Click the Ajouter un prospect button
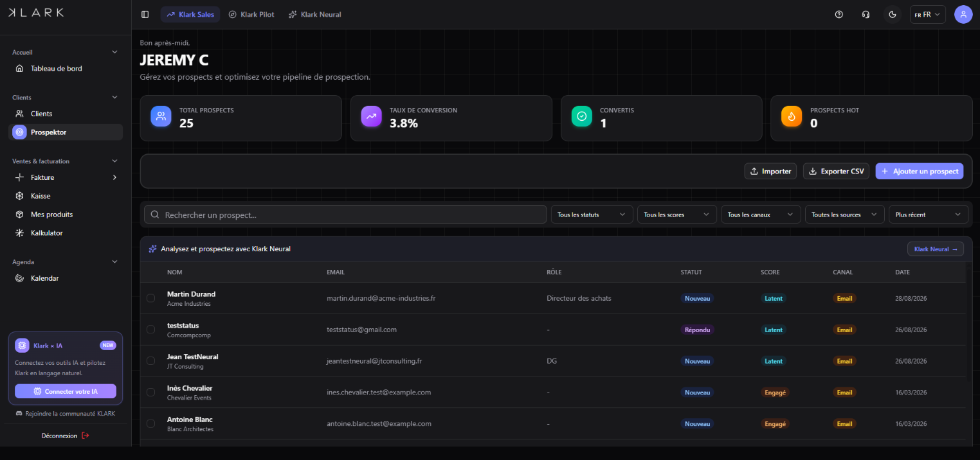 (920, 171)
